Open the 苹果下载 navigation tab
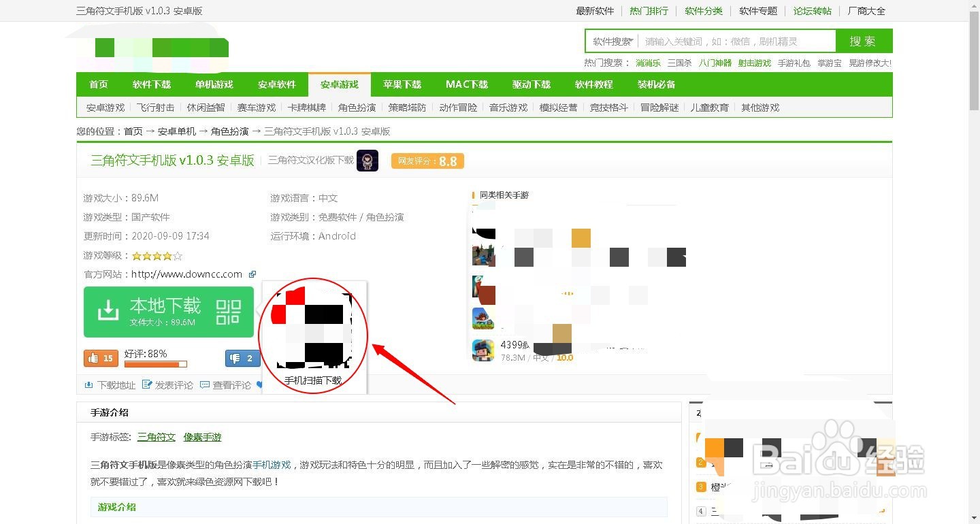The width and height of the screenshot is (980, 524). (402, 84)
